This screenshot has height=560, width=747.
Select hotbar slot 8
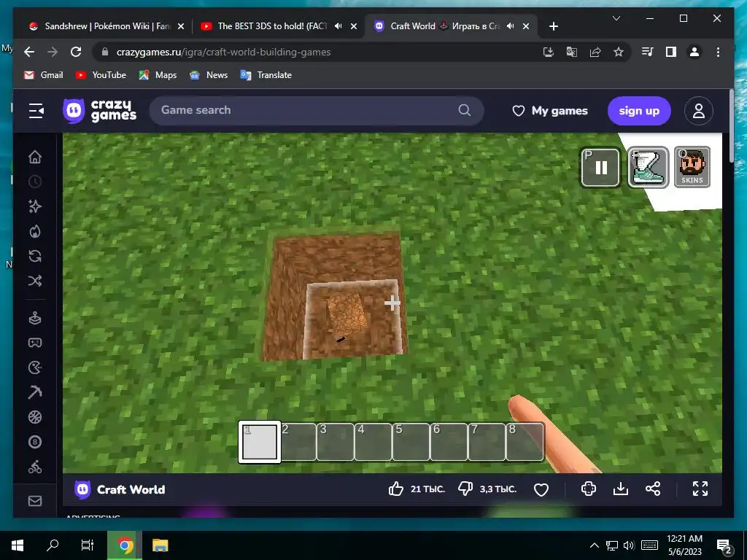(x=525, y=442)
